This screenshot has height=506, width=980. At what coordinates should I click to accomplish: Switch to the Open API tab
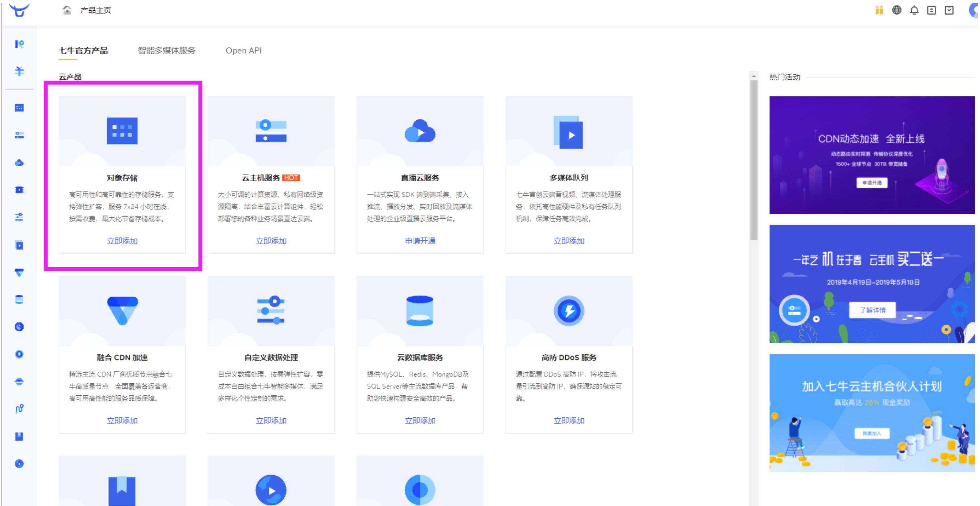tap(244, 50)
